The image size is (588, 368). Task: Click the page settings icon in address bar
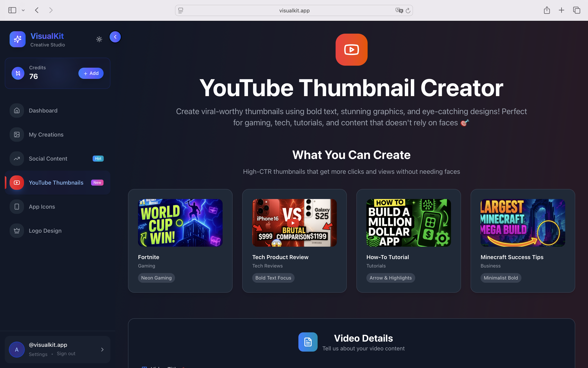pyautogui.click(x=181, y=10)
